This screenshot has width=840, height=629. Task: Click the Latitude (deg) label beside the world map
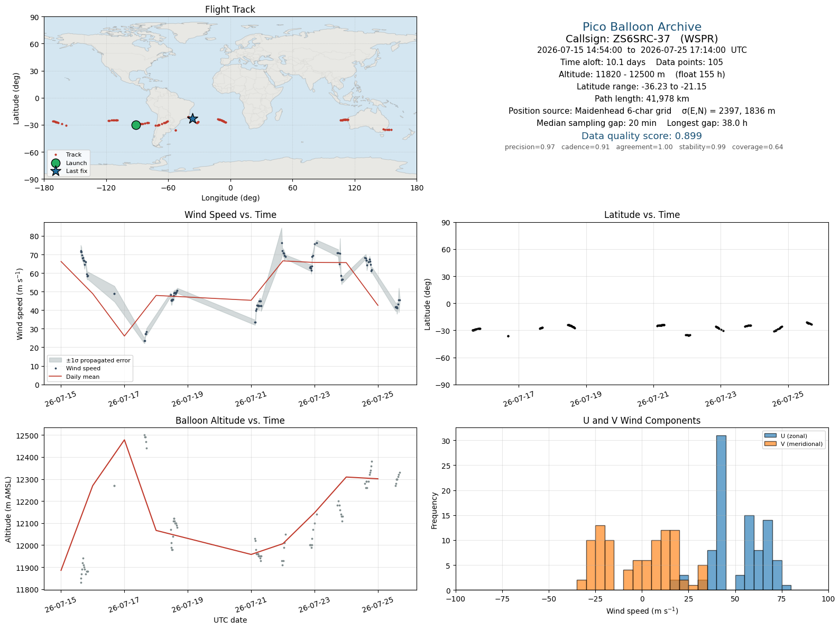coord(16,98)
